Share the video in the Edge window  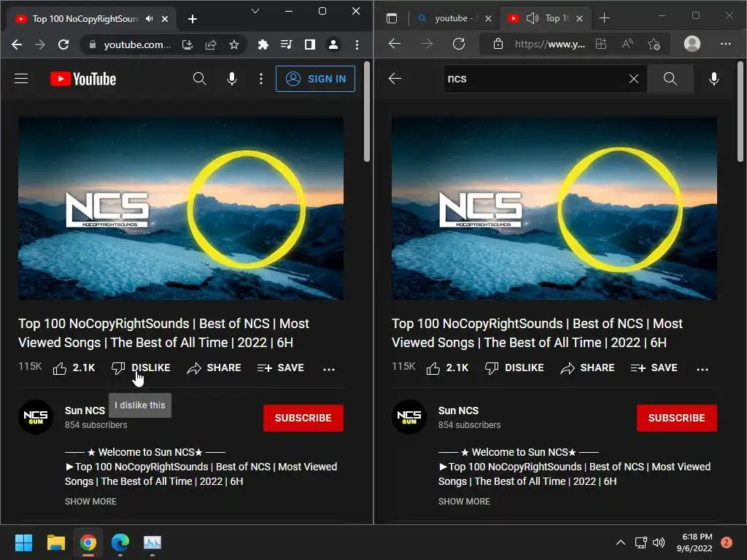587,367
